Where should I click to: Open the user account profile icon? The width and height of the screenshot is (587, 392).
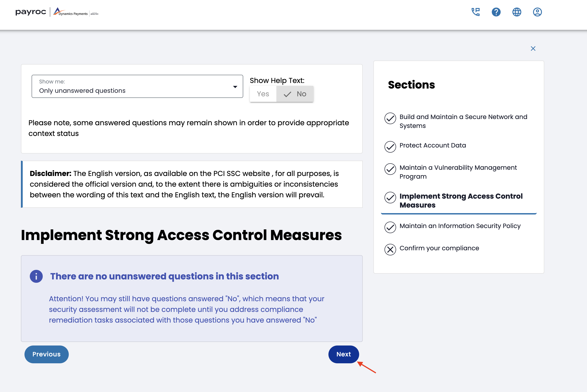point(537,12)
